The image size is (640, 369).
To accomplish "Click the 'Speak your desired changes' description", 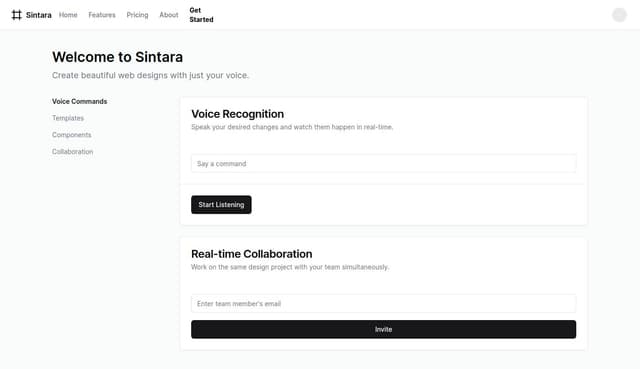I will coord(292,127).
